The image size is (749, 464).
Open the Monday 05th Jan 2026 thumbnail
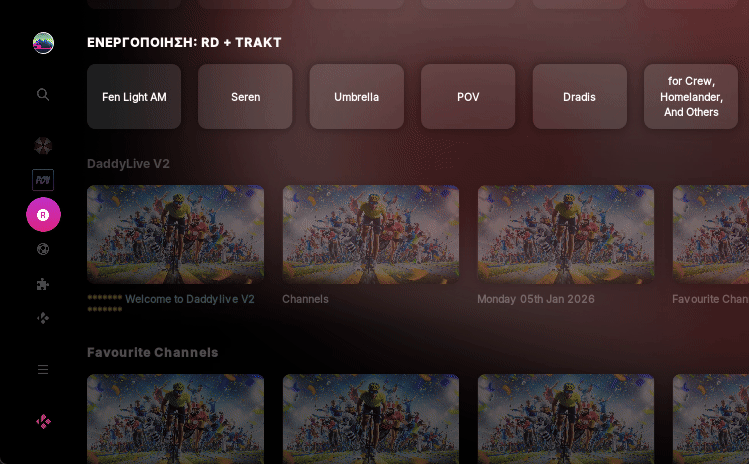click(566, 235)
